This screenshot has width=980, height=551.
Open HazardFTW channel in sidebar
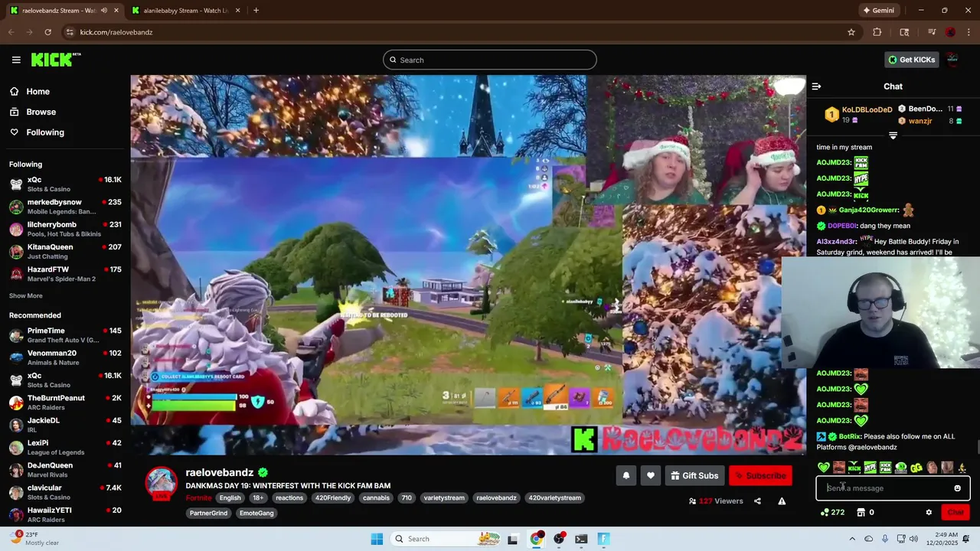[x=65, y=274]
